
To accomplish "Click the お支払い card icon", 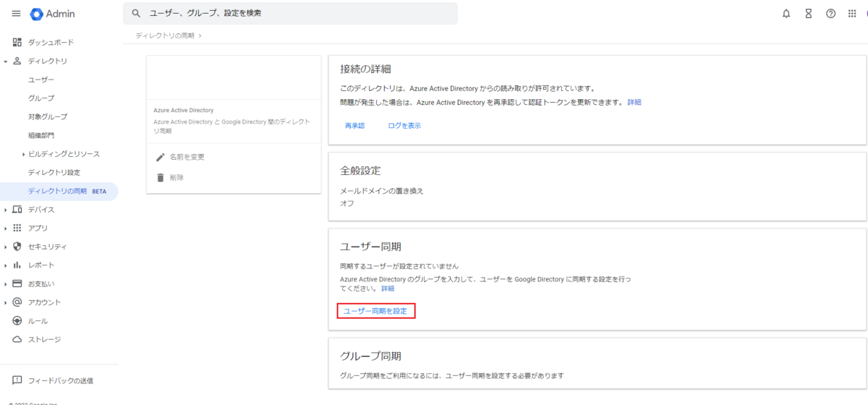I will point(17,283).
